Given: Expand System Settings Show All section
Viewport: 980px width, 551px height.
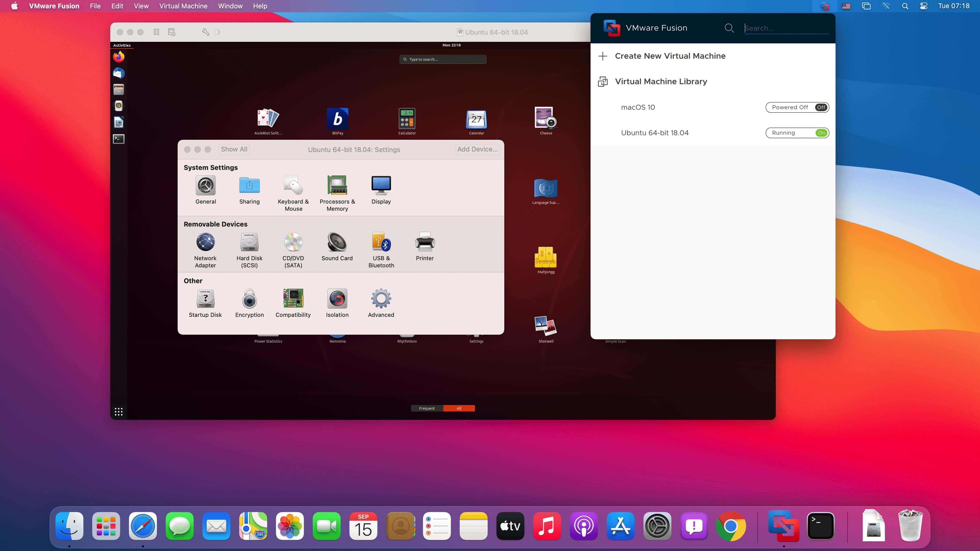Looking at the screenshot, I should 234,149.
